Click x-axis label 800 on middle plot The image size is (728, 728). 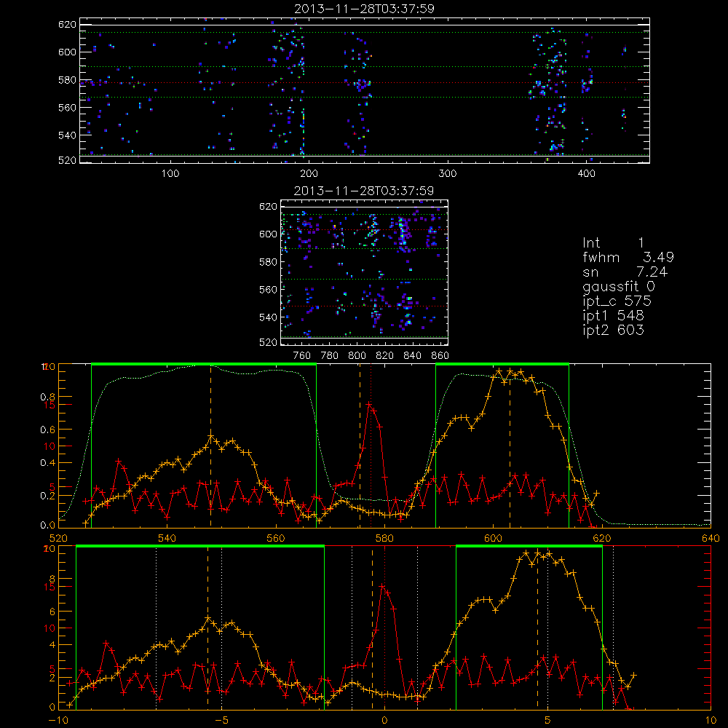tap(357, 356)
